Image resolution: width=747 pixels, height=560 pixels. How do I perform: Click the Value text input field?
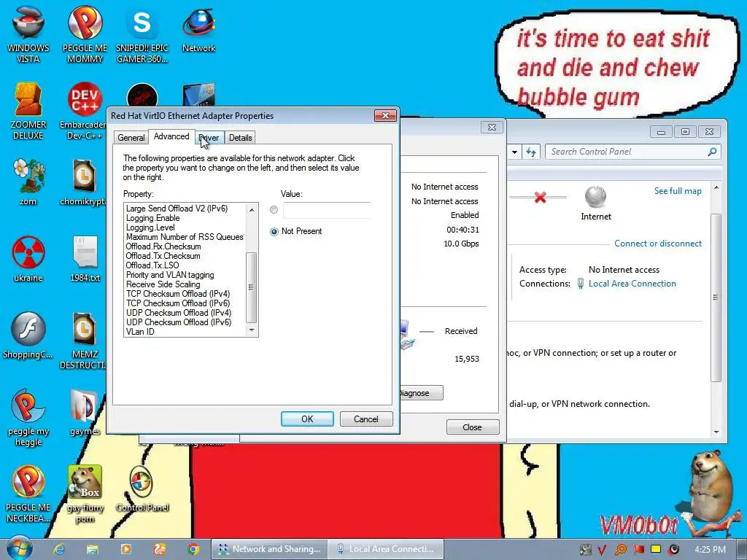coord(327,210)
